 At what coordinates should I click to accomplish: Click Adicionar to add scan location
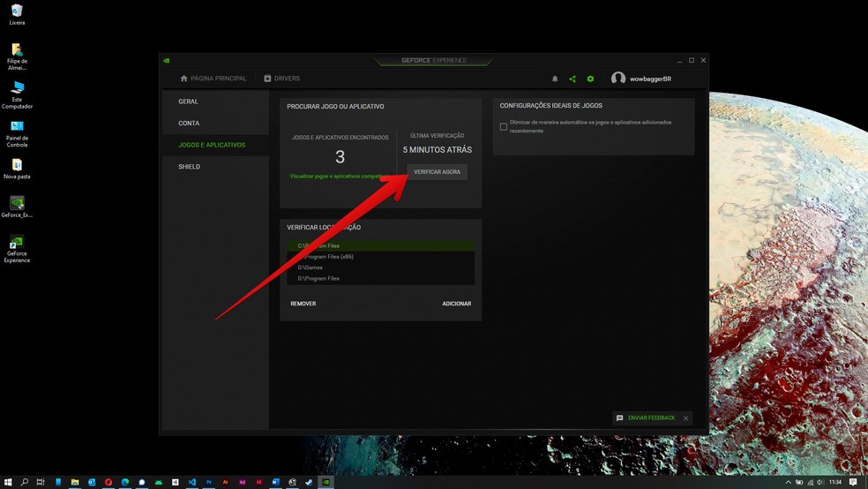tap(456, 304)
